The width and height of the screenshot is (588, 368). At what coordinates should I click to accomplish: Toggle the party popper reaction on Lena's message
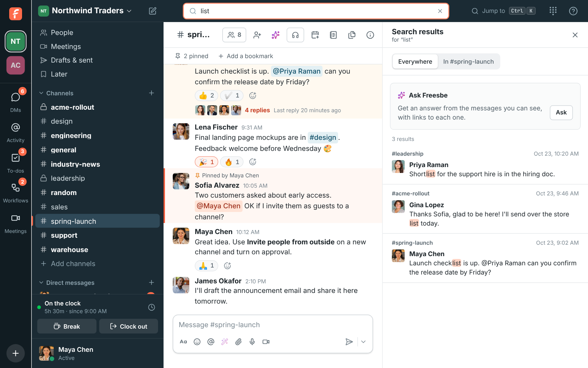click(x=207, y=162)
